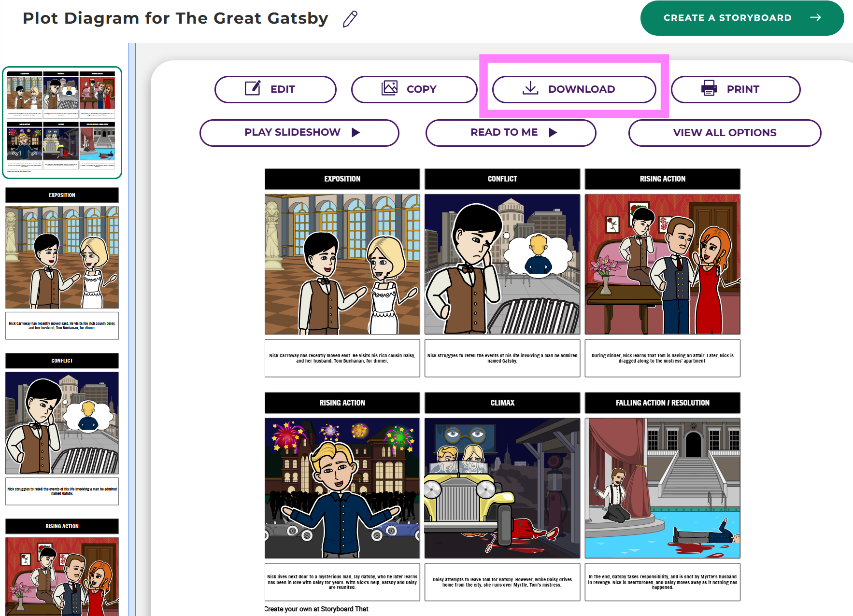853x616 pixels.
Task: Click the main description 'Nick struggles to retell'
Action: click(x=502, y=358)
